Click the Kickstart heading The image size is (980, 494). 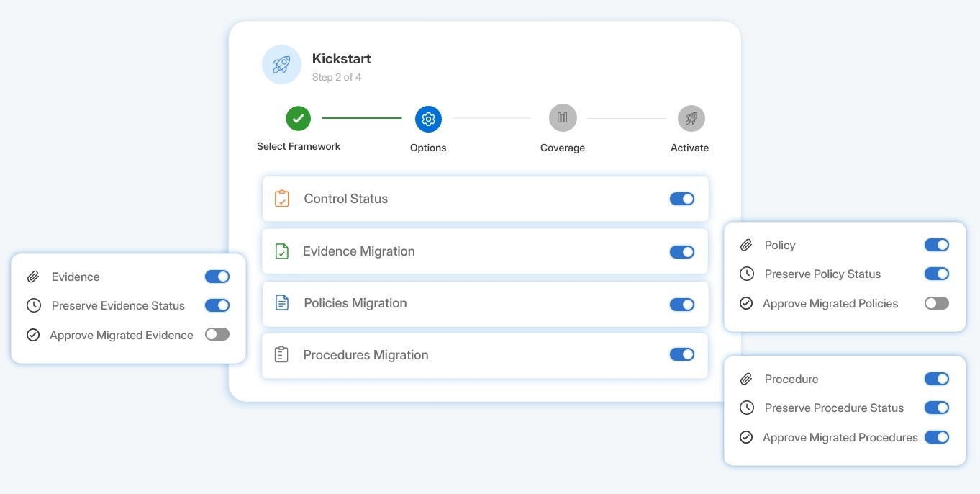pyautogui.click(x=342, y=59)
